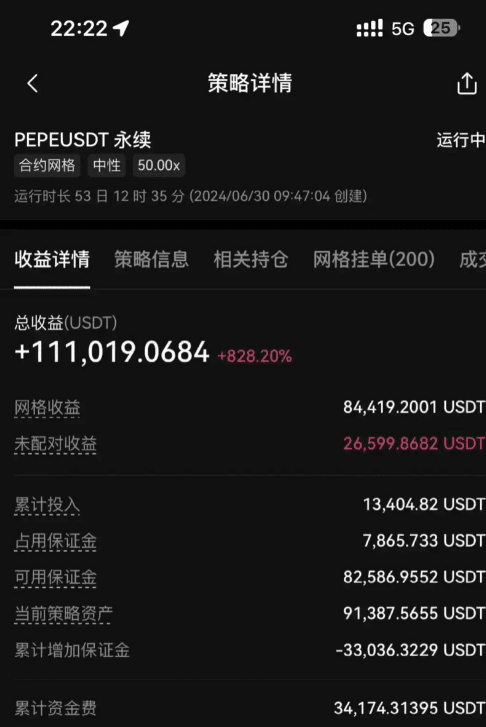Tap the battery indicator in status bar
Screen dimensions: 486x727
tap(441, 28)
